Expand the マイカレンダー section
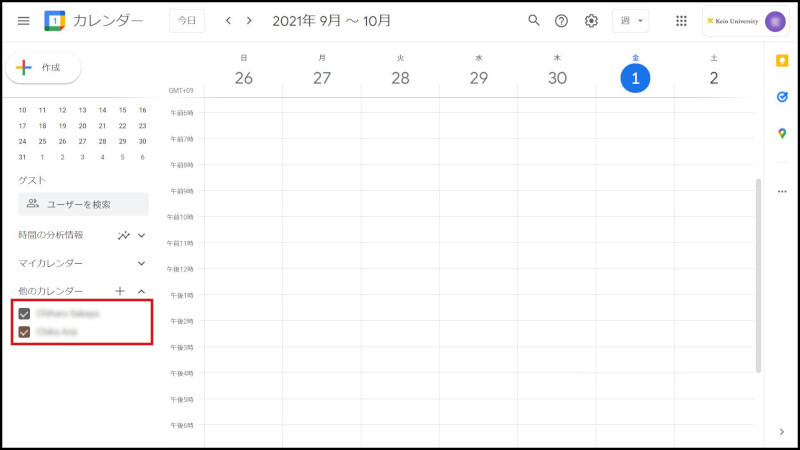Image resolution: width=800 pixels, height=450 pixels. tap(141, 263)
